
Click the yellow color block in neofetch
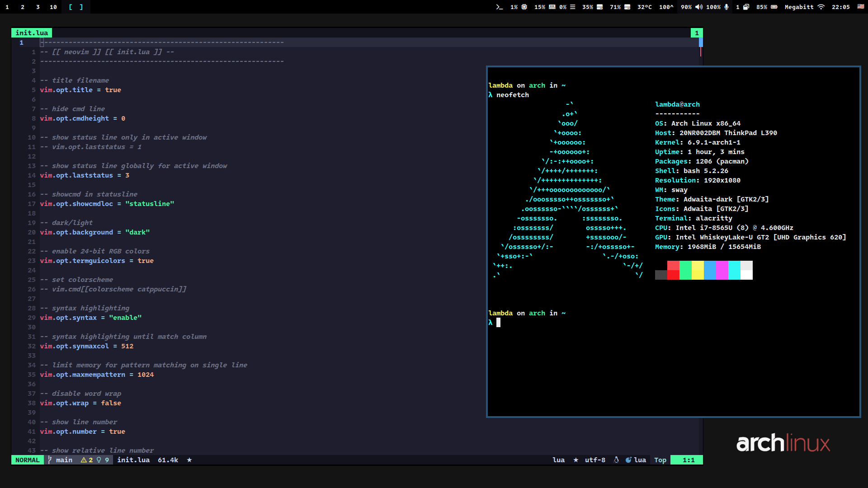pos(698,270)
